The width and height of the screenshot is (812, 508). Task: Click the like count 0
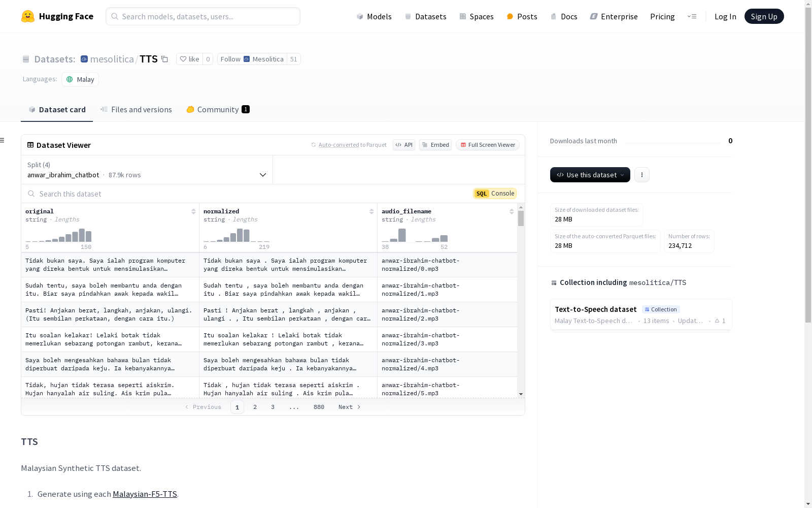208,59
